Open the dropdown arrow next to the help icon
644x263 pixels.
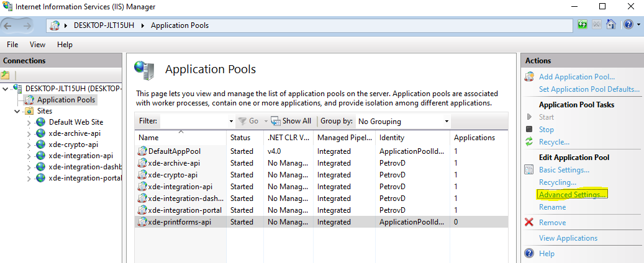pos(638,25)
